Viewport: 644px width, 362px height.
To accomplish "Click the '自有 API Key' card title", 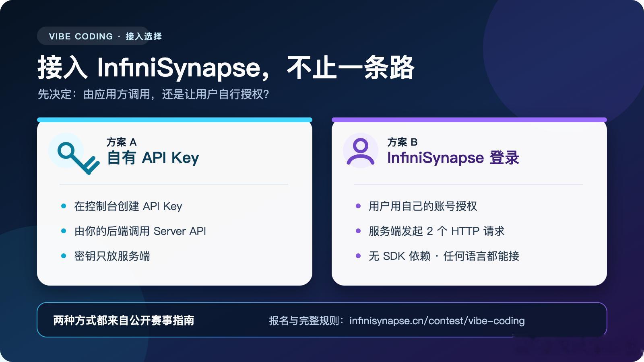I will 153,158.
